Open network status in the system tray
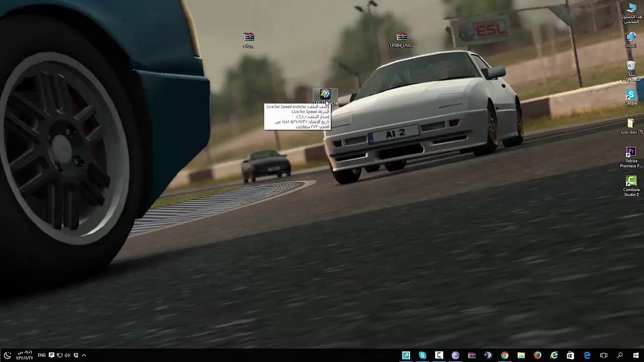The width and height of the screenshot is (644, 362). click(x=59, y=355)
